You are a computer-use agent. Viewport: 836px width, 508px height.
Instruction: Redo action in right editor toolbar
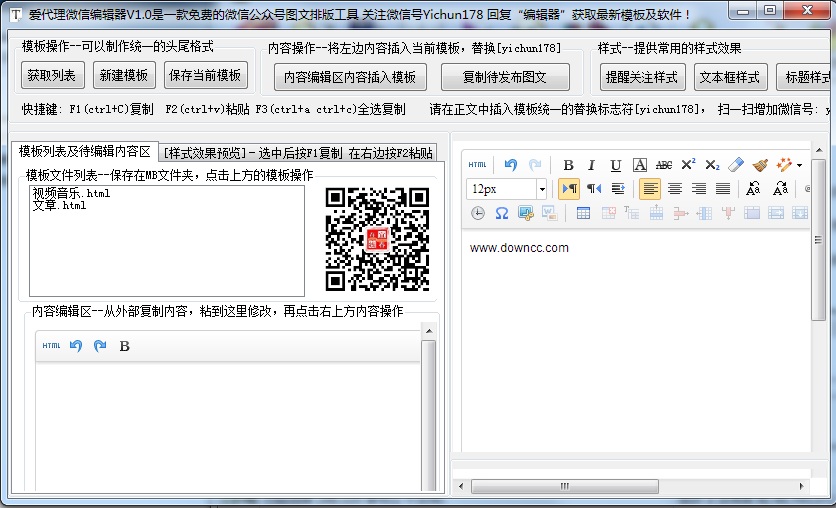[535, 165]
